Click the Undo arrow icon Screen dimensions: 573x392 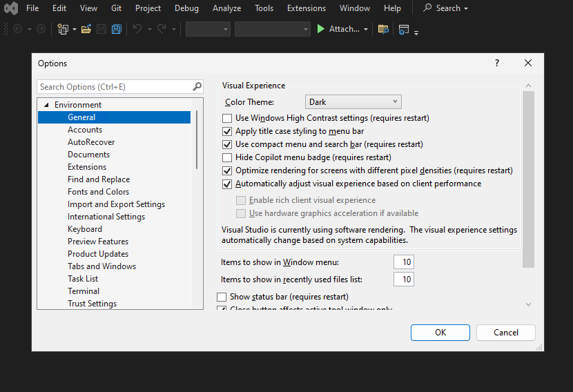pyautogui.click(x=137, y=29)
